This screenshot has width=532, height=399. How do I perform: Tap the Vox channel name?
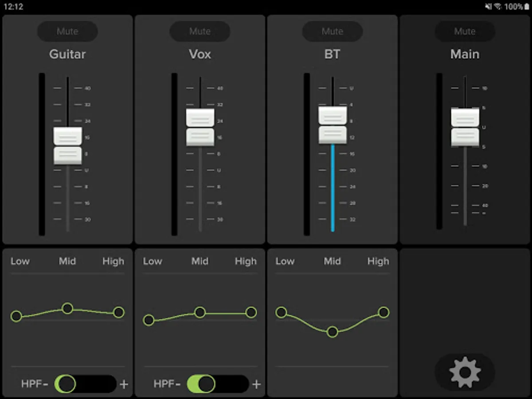[x=200, y=55]
